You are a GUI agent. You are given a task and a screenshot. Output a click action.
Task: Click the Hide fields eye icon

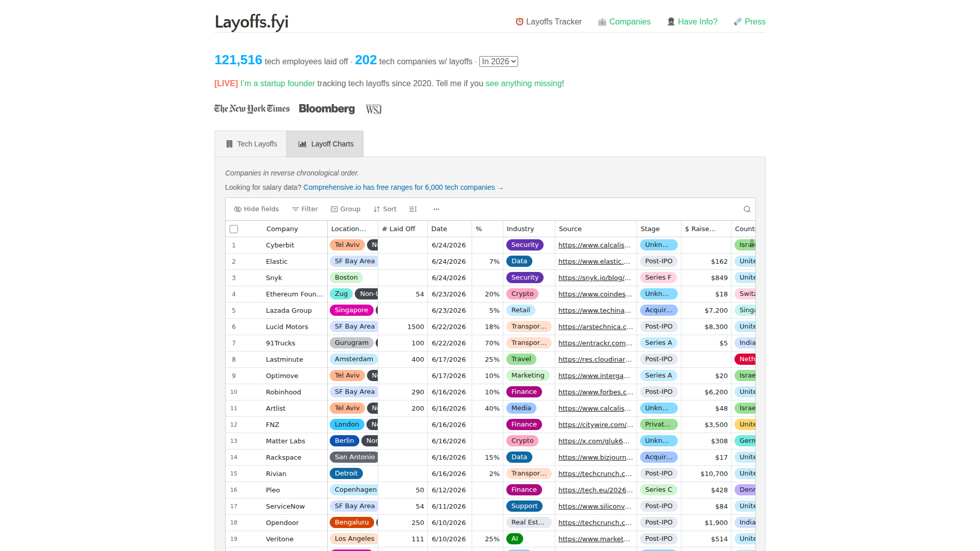pyautogui.click(x=237, y=209)
